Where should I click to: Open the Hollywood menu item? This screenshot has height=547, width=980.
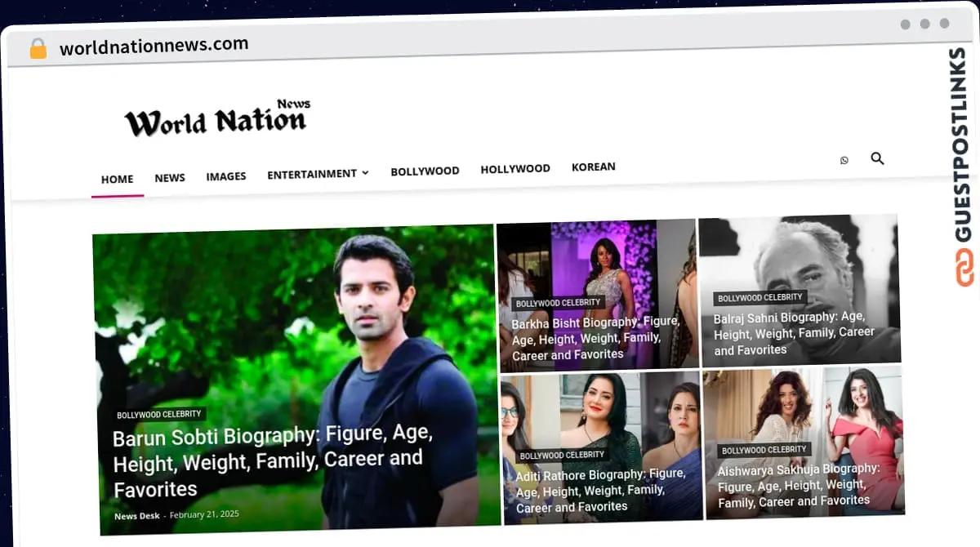click(515, 168)
